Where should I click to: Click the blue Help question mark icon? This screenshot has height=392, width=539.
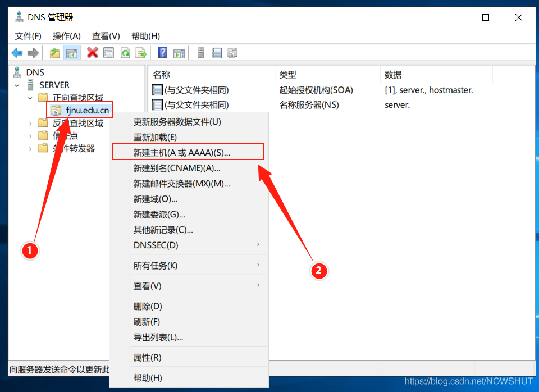[162, 53]
